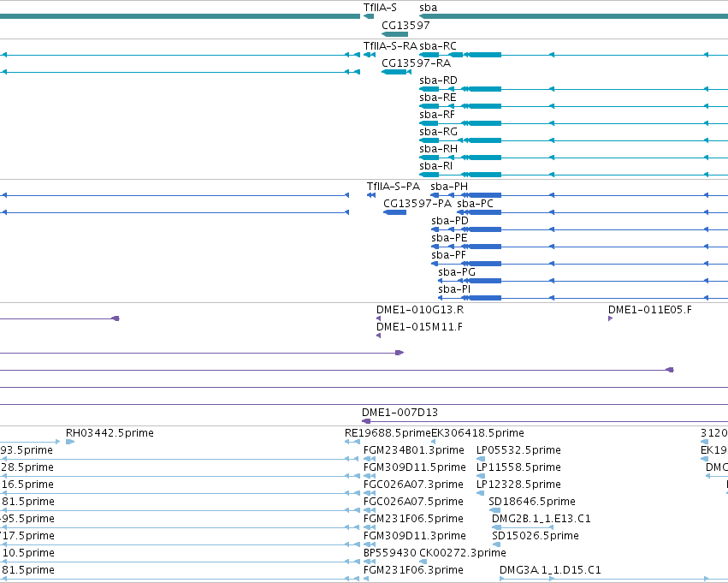Click the LP05532.5prime label
This screenshot has width=728, height=583.
518,450
